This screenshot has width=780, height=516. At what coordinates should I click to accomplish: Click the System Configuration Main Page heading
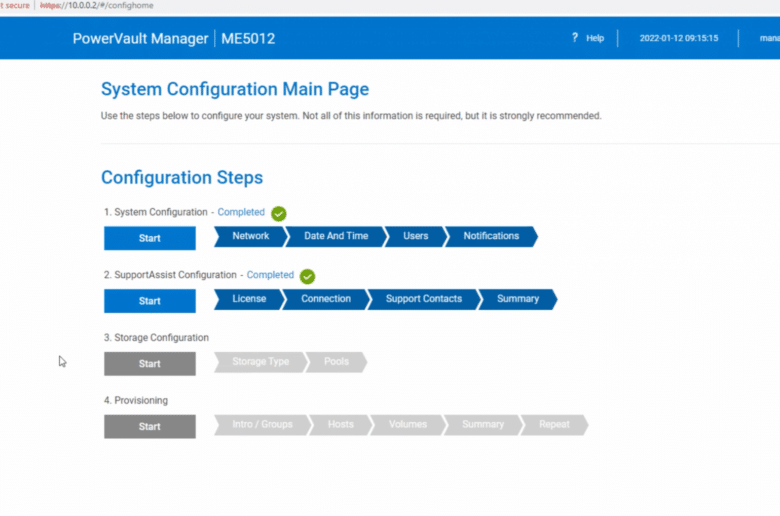click(235, 89)
